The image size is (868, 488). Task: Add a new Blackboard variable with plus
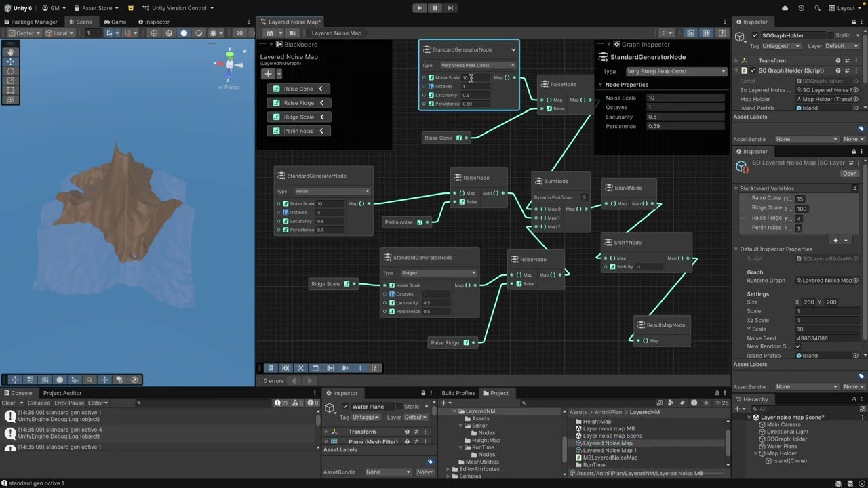(x=269, y=74)
